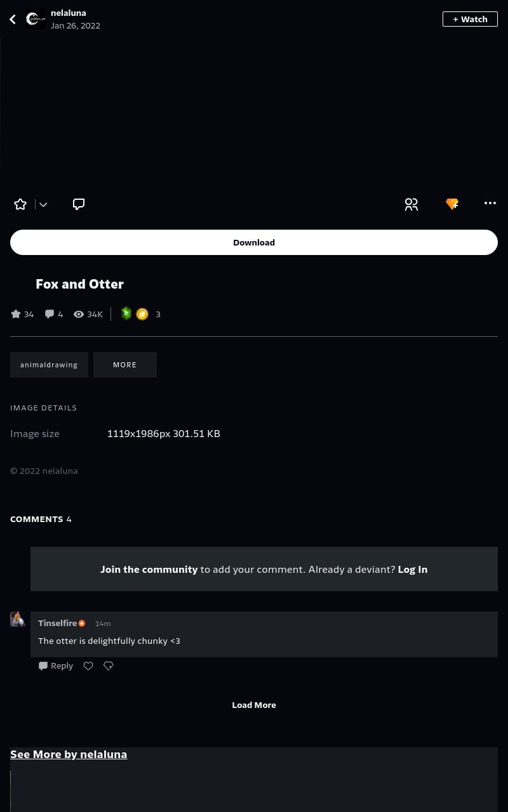The width and height of the screenshot is (508, 812).
Task: Click the Download button
Action: (254, 242)
